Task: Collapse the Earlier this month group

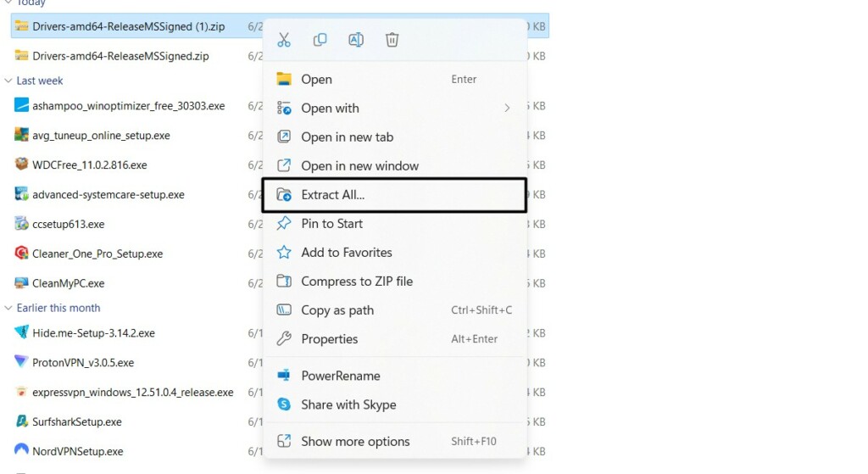Action: pyautogui.click(x=8, y=309)
